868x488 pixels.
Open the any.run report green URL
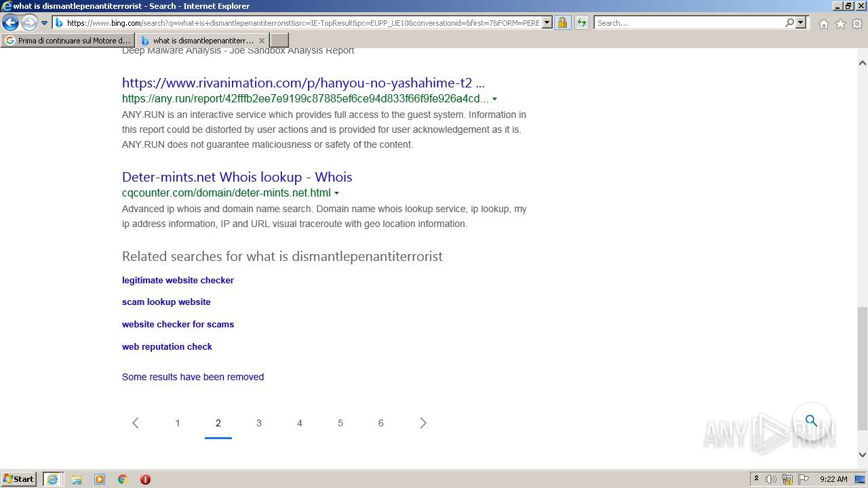[305, 99]
